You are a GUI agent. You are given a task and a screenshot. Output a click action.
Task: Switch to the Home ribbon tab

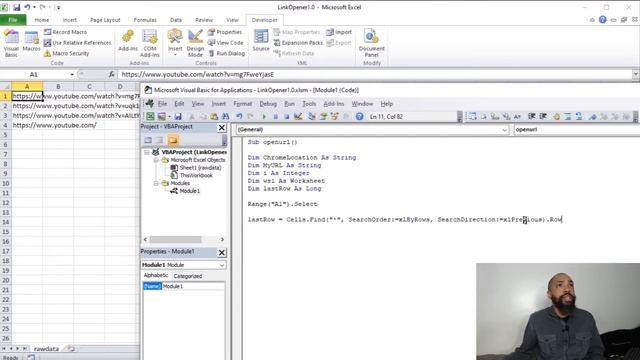tap(42, 20)
